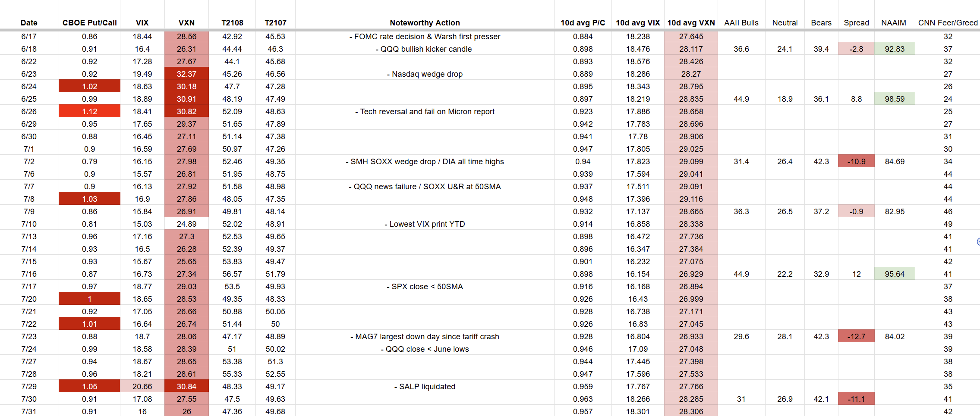Click the 1.03 Put/Call cell on 7/8

point(89,199)
